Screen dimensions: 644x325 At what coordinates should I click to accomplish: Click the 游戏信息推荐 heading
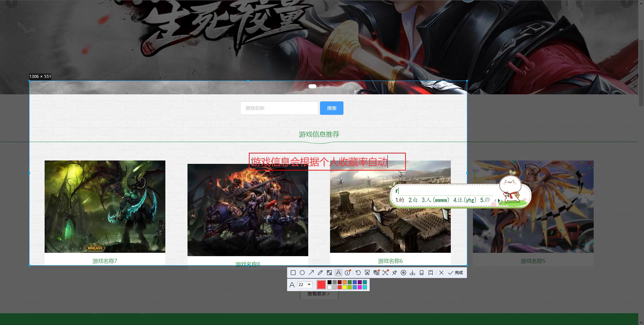pyautogui.click(x=319, y=134)
